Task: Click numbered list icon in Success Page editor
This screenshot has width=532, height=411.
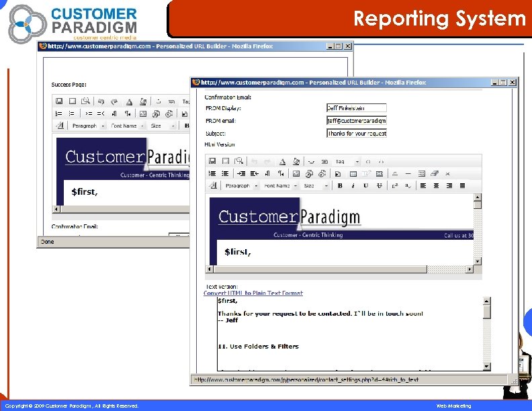Action: click(x=58, y=113)
